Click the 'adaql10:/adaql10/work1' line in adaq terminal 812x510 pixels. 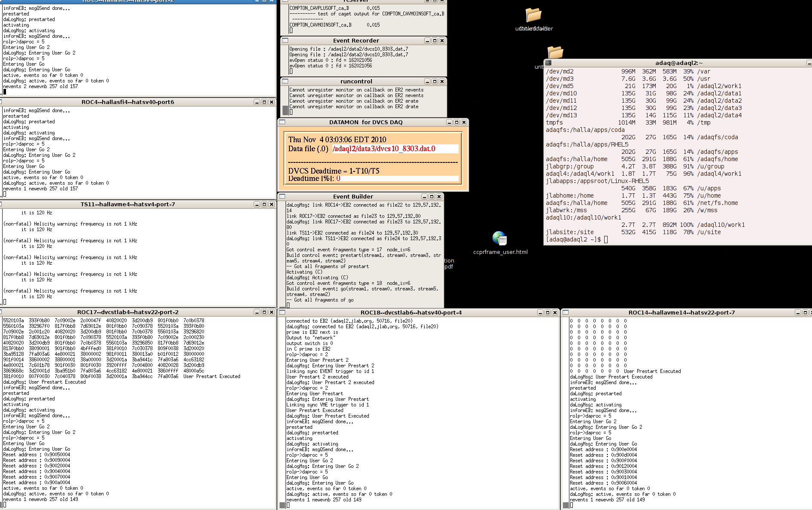pyautogui.click(x=584, y=217)
